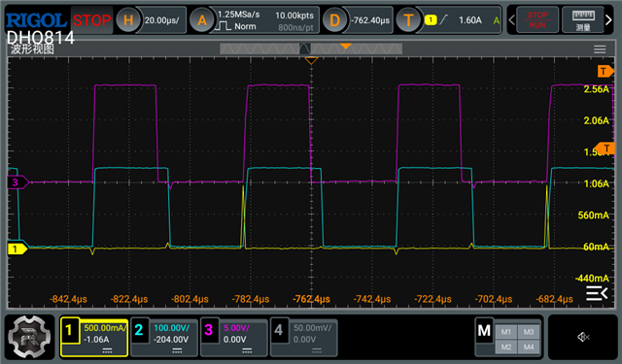Click the orange trigger position marker on top
Screen dimensions: 622x364
[x=311, y=60]
